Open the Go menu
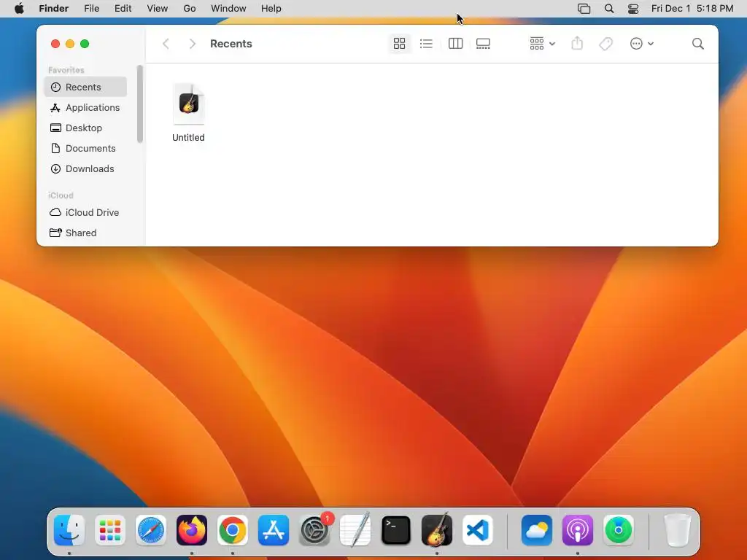 (x=190, y=9)
